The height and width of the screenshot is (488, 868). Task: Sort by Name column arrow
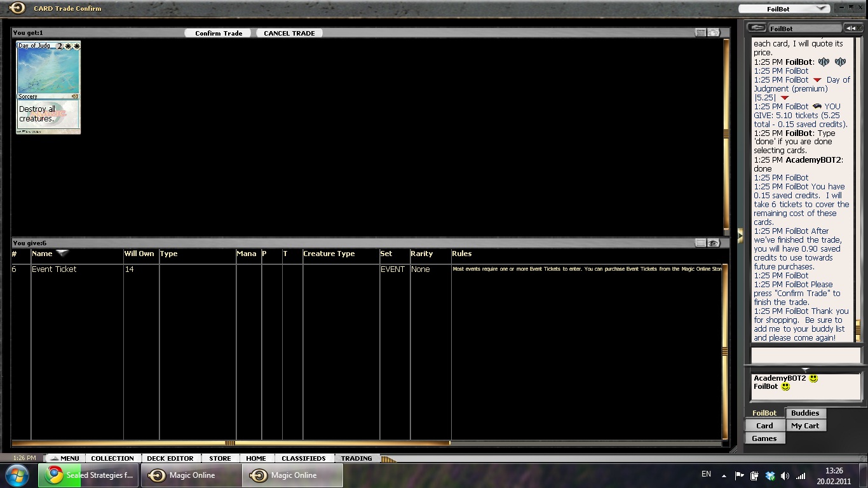[x=62, y=253]
